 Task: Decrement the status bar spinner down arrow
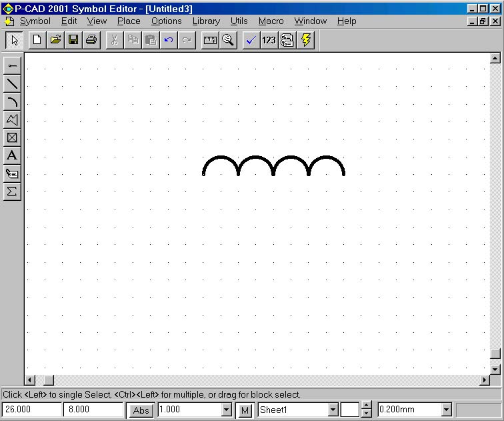[x=367, y=413]
